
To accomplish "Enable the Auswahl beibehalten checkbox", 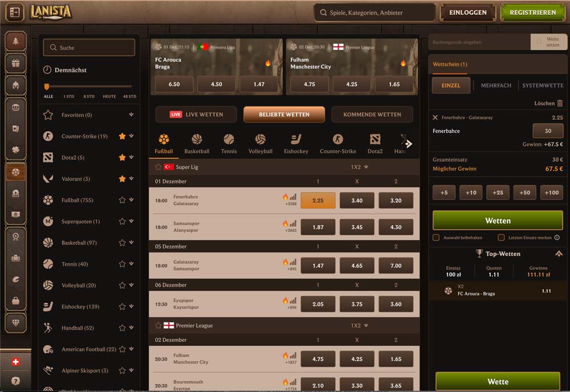I will pos(436,238).
